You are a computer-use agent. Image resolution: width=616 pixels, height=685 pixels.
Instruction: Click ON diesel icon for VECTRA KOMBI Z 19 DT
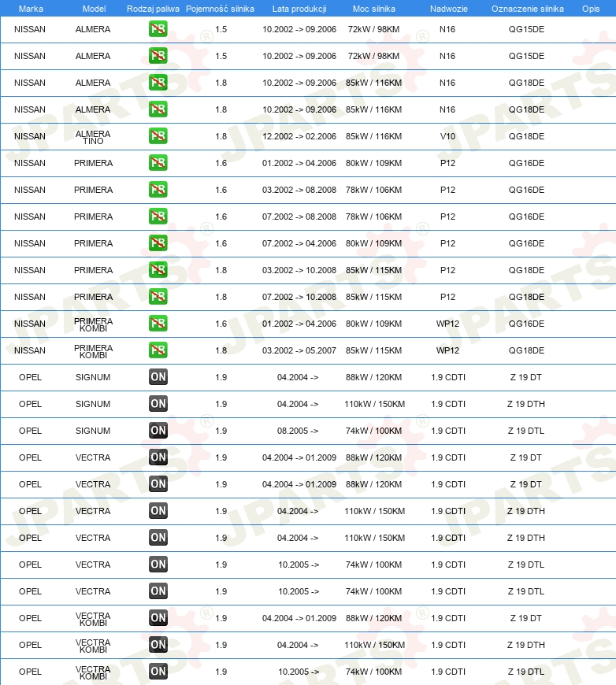point(158,618)
